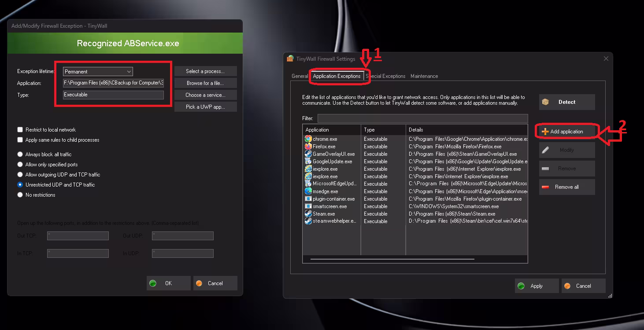Select Always block all traffic

[x=20, y=154]
